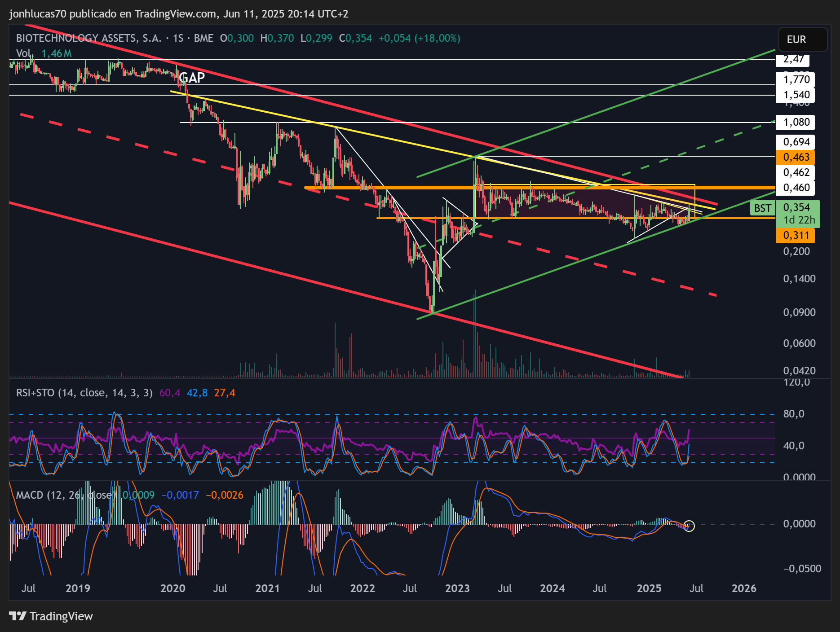This screenshot has width=840, height=632.
Task: Click the 0,0900 price axis value
Action: 799,312
